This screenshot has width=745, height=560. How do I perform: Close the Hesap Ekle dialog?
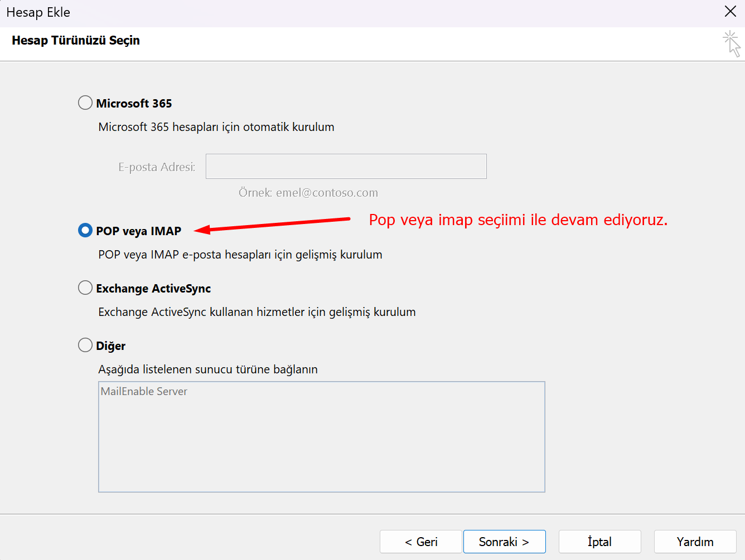[x=731, y=11]
